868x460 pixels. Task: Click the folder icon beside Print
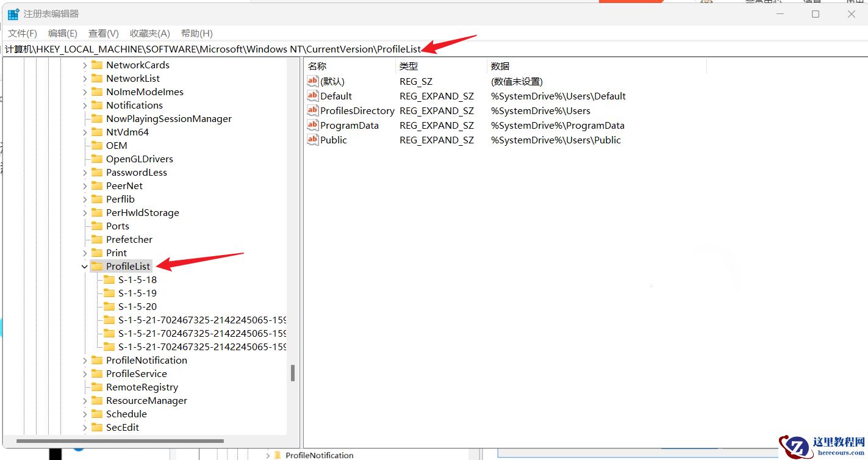pyautogui.click(x=96, y=253)
